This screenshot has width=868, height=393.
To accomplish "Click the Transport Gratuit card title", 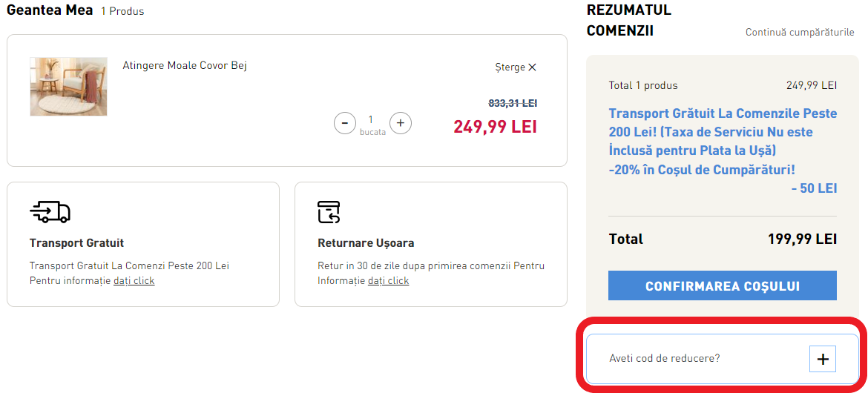I will [x=76, y=243].
